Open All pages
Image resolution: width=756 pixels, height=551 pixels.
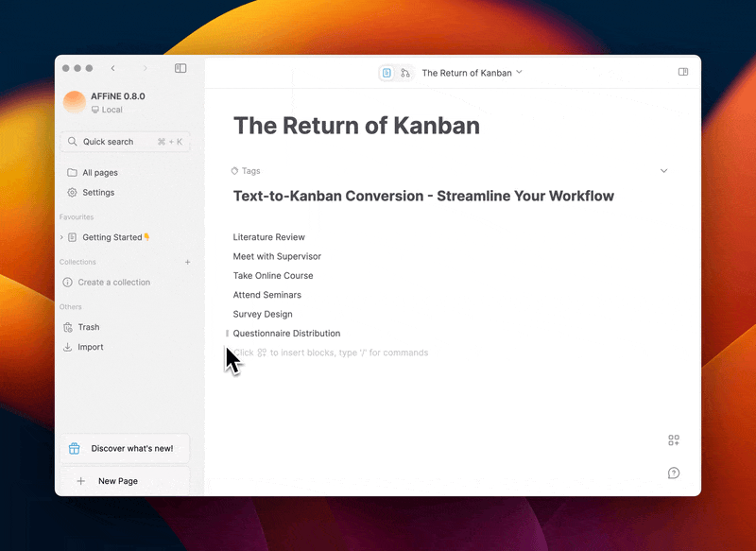(100, 173)
